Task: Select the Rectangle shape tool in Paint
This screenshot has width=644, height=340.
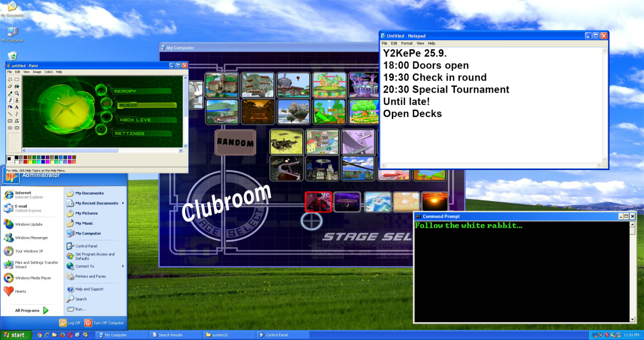Action: click(x=10, y=121)
